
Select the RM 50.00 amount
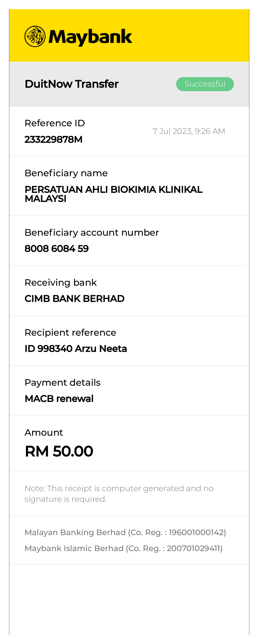(59, 451)
